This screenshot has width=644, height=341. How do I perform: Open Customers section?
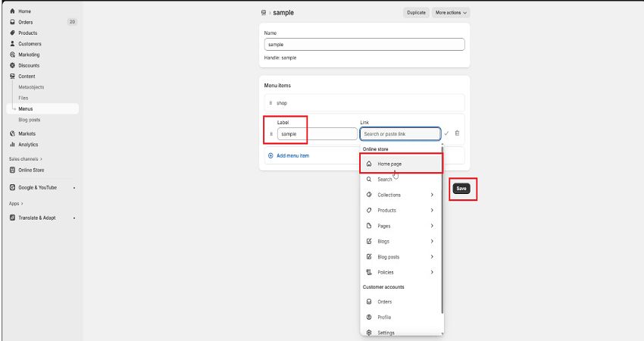click(30, 44)
